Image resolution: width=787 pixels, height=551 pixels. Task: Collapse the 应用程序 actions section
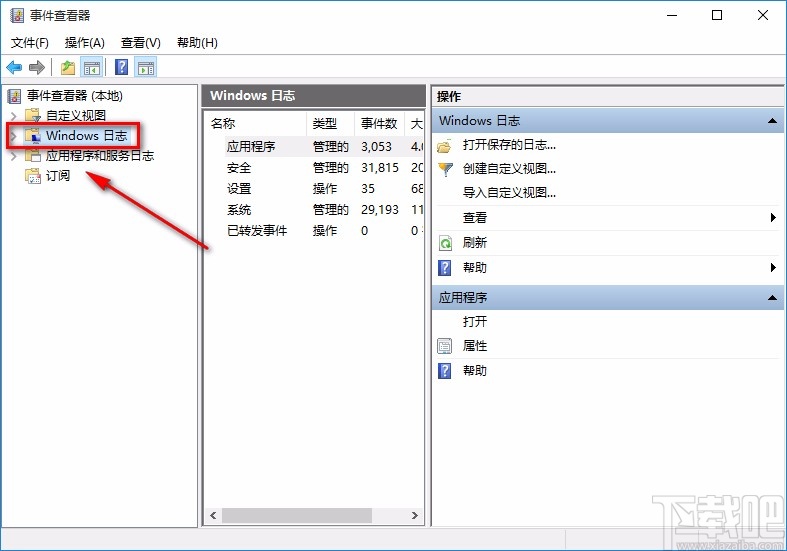(772, 298)
